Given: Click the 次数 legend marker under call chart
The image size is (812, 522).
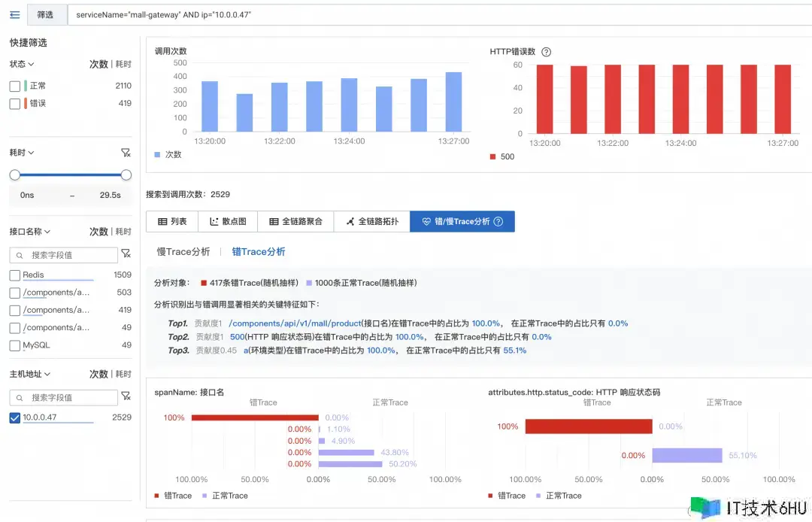Looking at the screenshot, I should coord(157,154).
